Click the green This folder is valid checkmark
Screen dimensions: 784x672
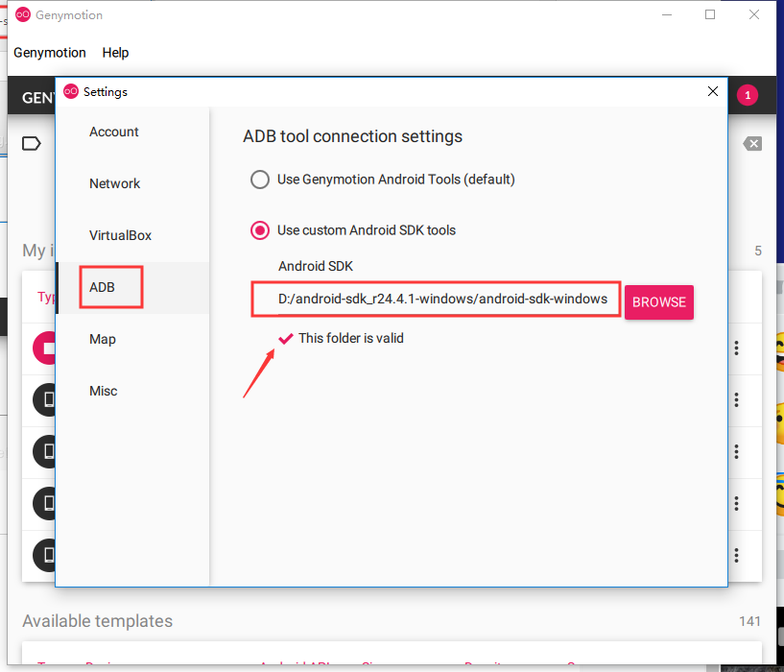click(x=285, y=338)
